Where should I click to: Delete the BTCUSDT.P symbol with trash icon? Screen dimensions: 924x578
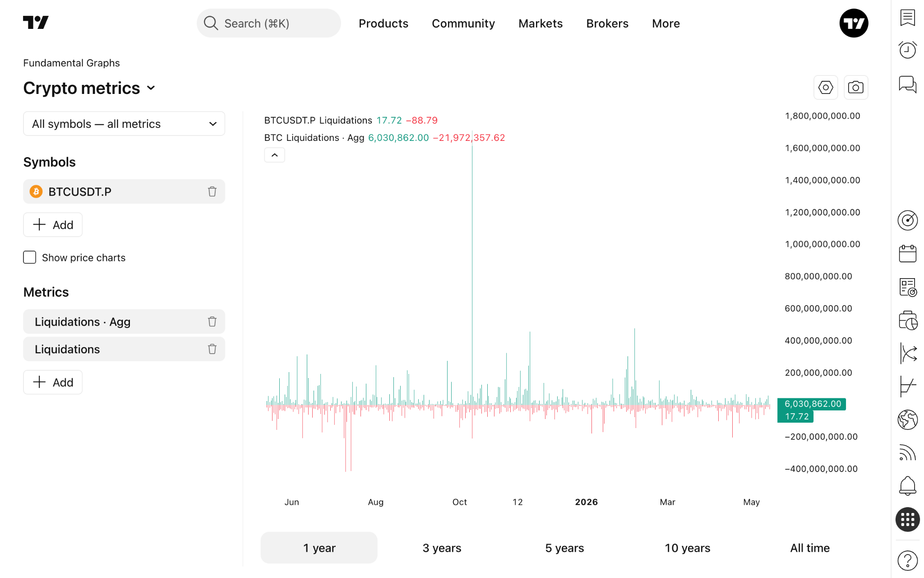tap(212, 191)
